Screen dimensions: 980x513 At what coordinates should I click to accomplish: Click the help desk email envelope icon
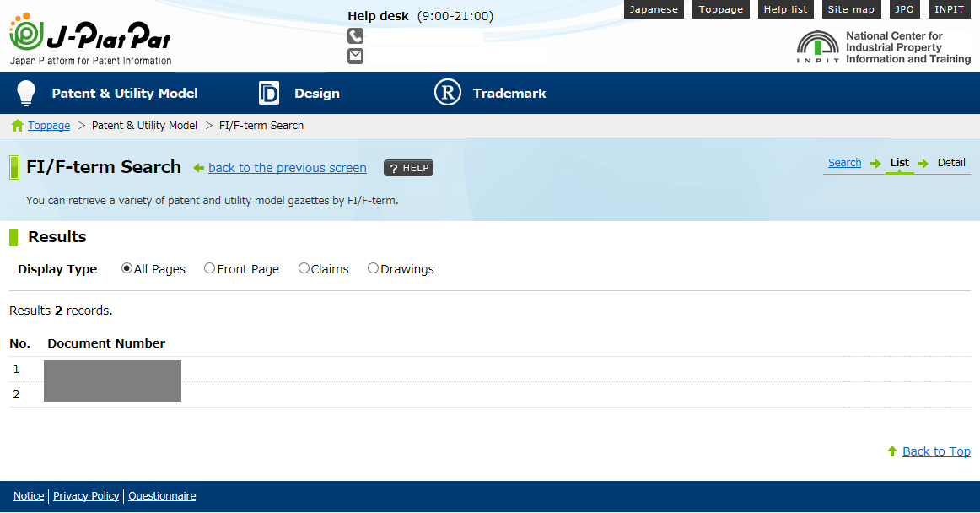pyautogui.click(x=355, y=56)
